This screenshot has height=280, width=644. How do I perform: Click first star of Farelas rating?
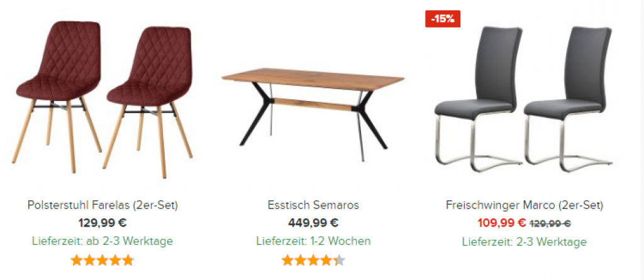[77, 261]
